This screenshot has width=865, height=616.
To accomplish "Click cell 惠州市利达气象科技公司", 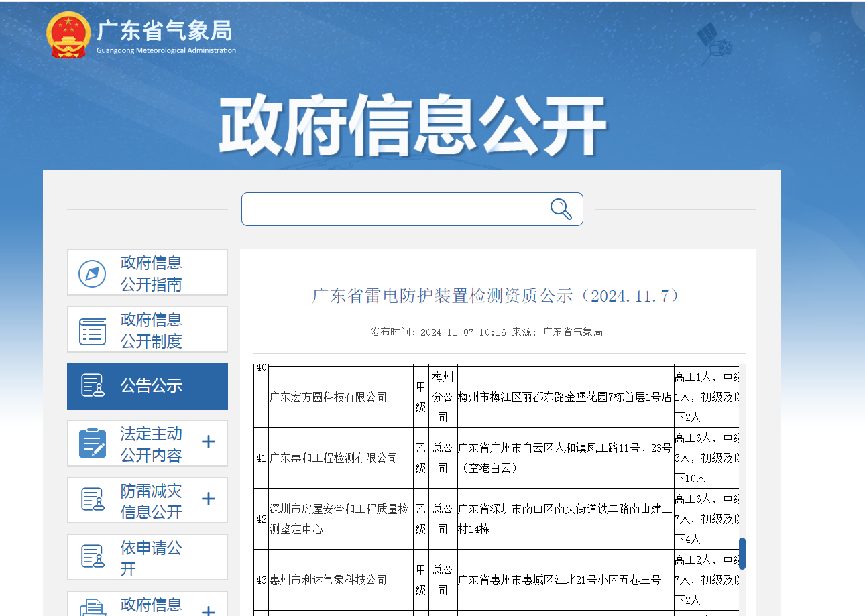I will click(x=341, y=580).
